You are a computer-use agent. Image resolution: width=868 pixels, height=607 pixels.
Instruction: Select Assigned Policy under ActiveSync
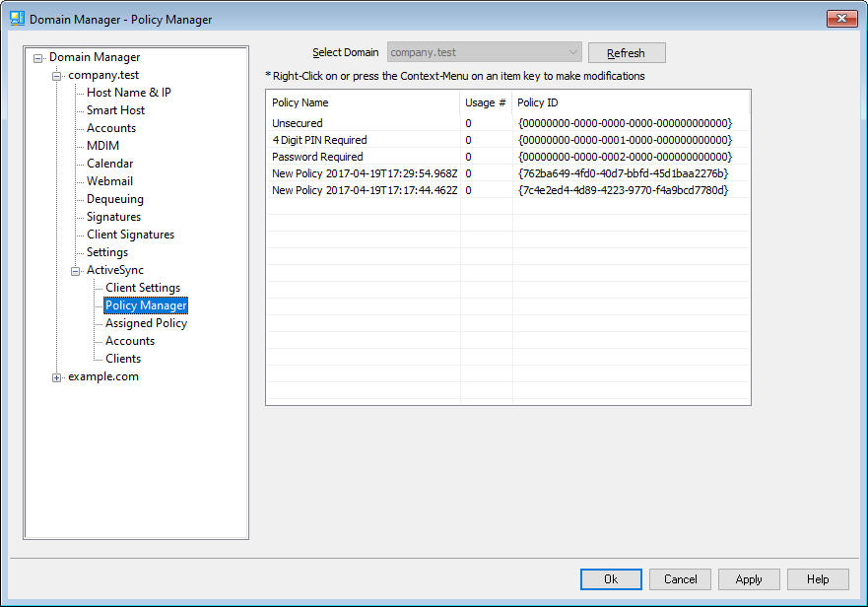[146, 323]
